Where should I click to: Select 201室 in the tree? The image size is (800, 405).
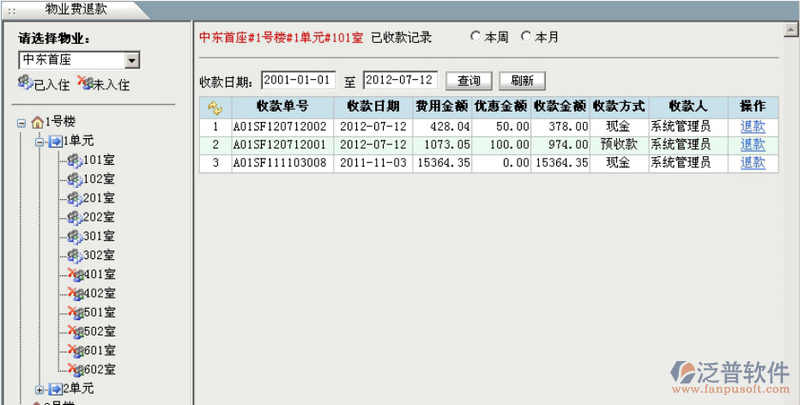(x=99, y=198)
